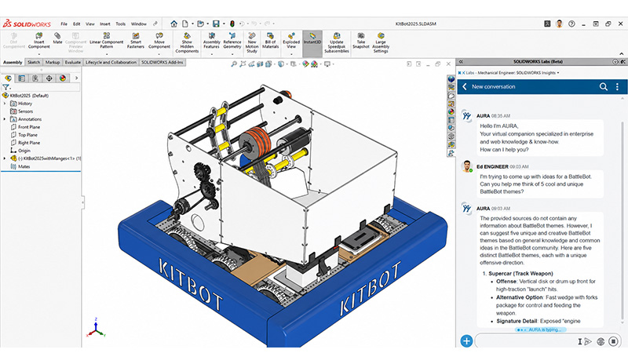628x364 pixels.
Task: Expand more manager tabs with the arrow
Action: 76,78
